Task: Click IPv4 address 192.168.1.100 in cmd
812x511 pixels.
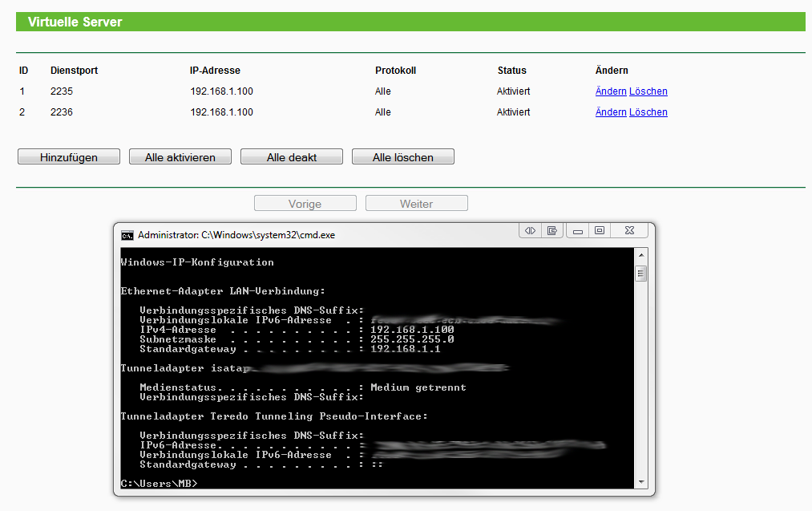Action: [x=412, y=330]
